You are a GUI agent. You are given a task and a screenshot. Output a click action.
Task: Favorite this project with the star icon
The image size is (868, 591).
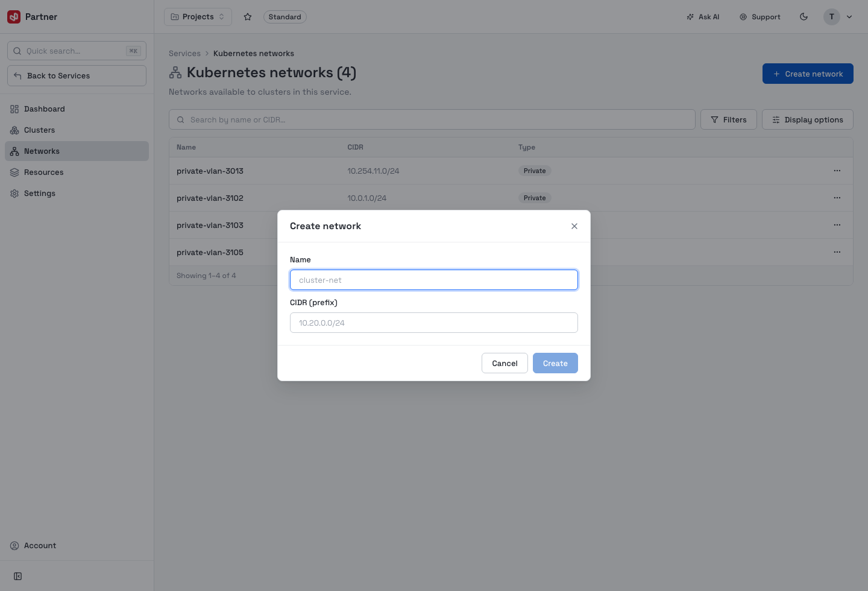(x=248, y=17)
